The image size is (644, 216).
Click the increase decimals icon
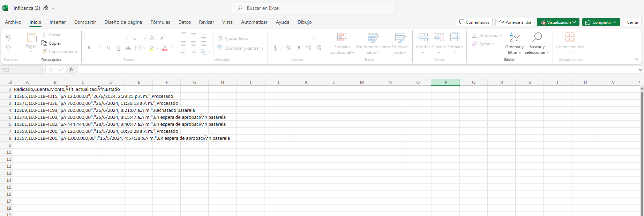coord(308,48)
